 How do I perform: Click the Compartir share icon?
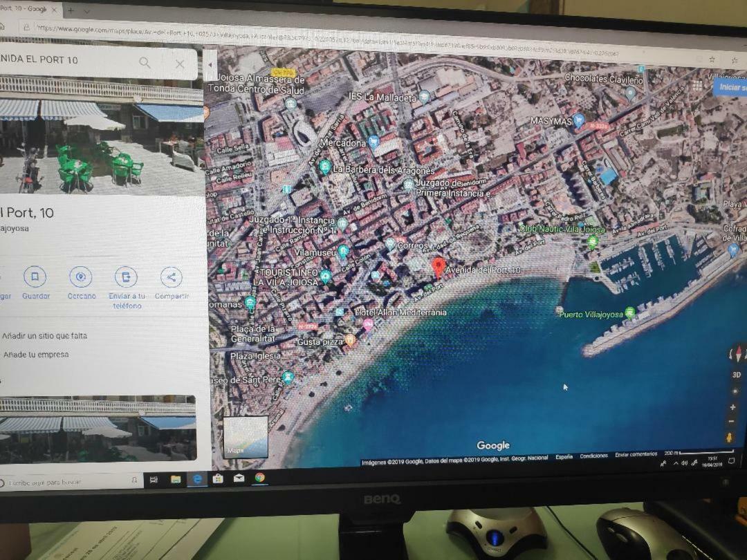[172, 277]
